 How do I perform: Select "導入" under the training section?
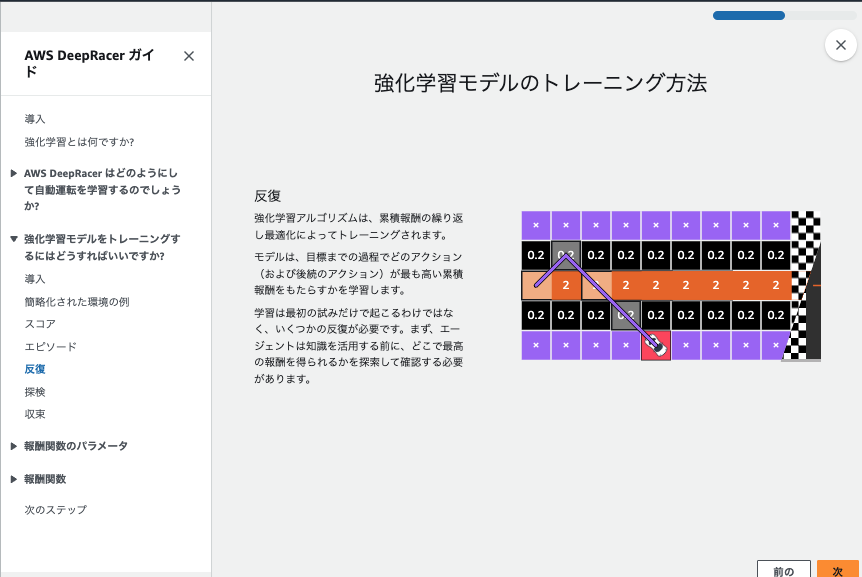point(33,279)
